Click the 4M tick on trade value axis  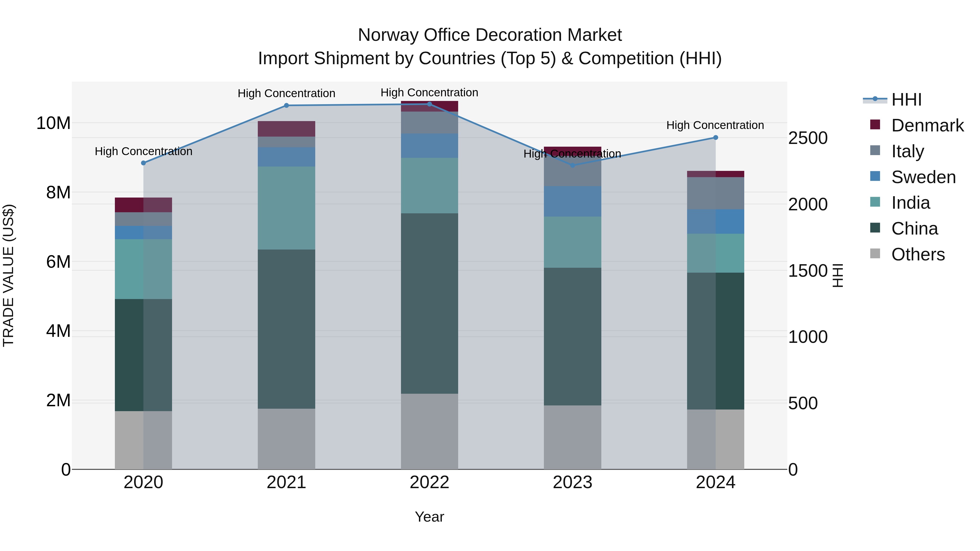pos(58,331)
